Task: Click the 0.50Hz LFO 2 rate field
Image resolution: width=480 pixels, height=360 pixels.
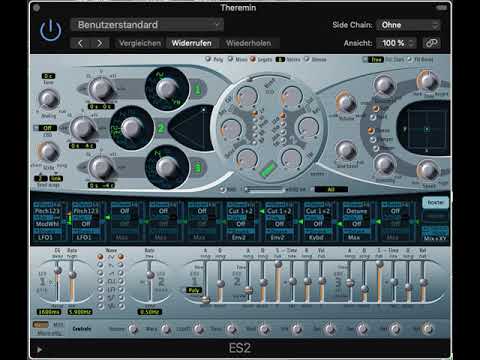Action: 150,312
